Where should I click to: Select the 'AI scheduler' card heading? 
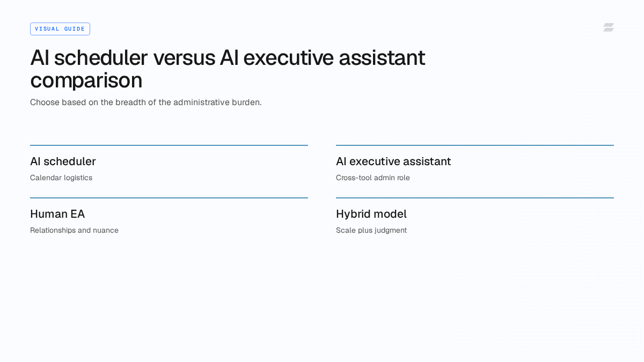pos(63,161)
